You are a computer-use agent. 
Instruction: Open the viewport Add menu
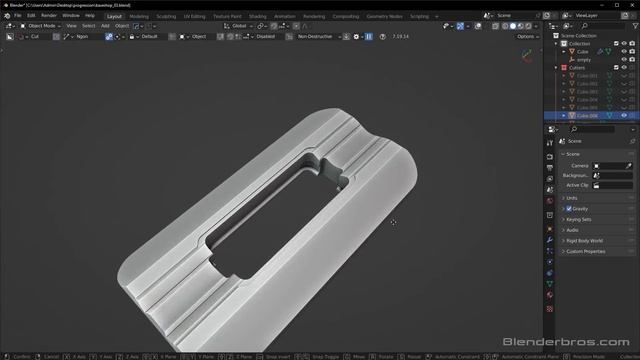click(x=105, y=26)
